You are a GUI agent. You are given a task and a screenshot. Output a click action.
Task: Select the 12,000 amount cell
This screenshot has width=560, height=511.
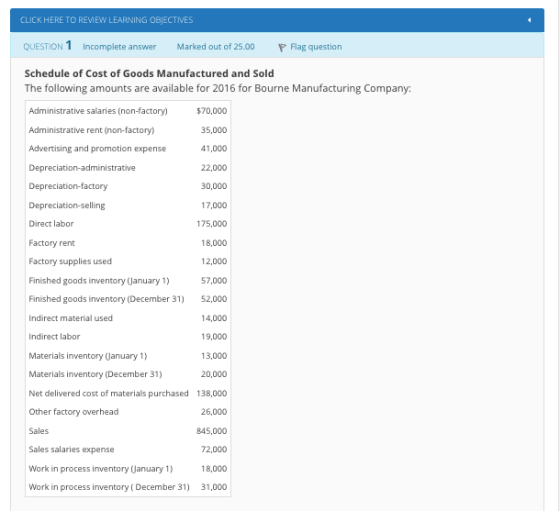214,262
